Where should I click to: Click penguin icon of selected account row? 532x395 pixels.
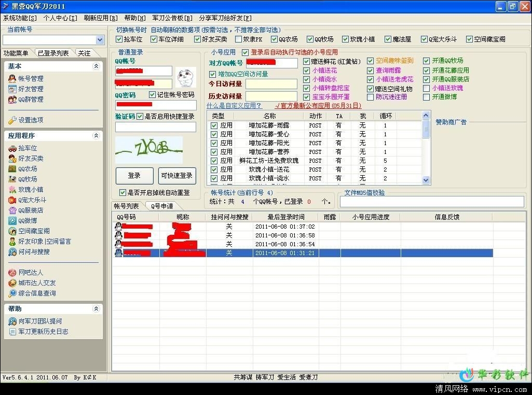click(118, 253)
